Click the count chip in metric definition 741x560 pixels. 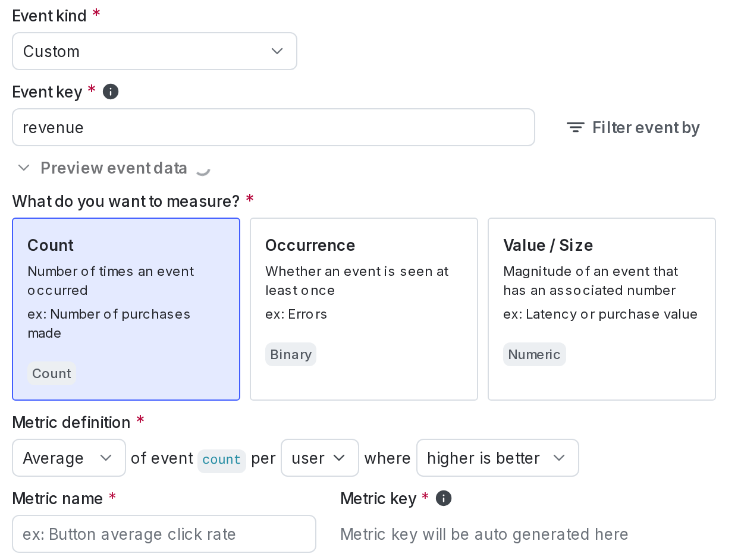point(222,459)
